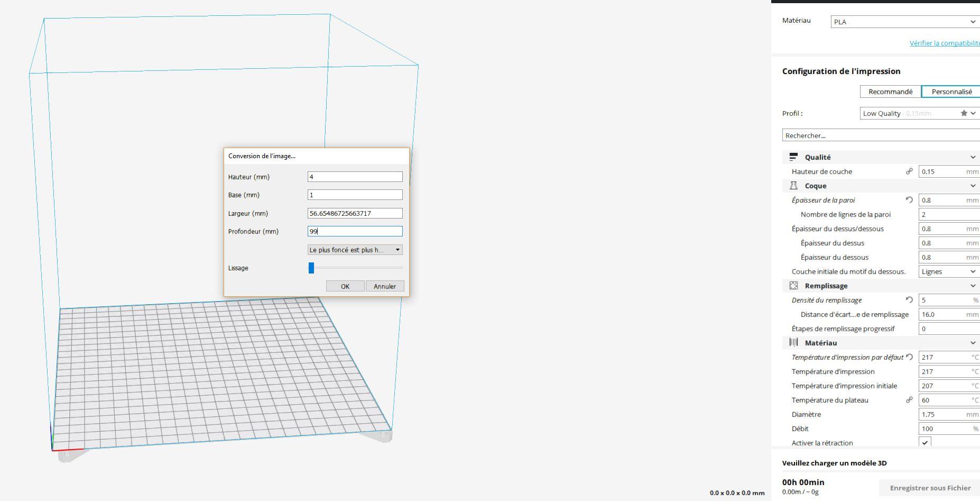Click link icon beside Température du plateau
Image resolution: width=980 pixels, height=501 pixels.
pos(909,400)
